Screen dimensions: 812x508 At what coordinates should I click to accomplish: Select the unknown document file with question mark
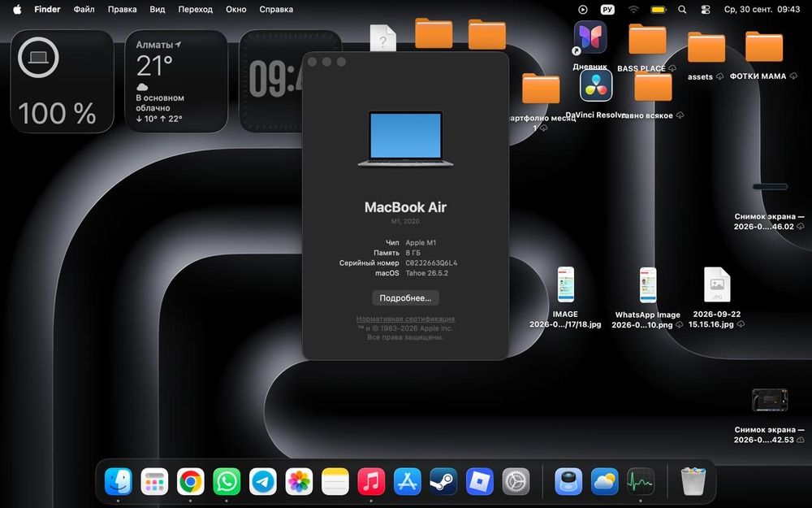382,38
